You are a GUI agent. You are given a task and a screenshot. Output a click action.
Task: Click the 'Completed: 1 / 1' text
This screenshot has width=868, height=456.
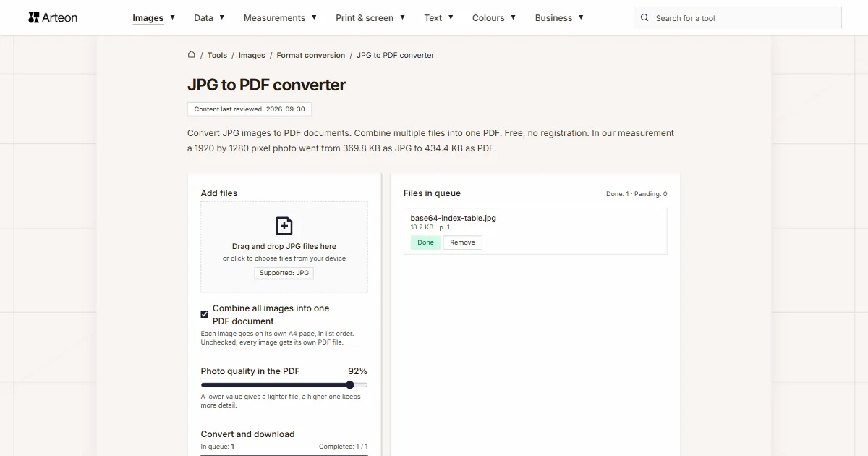[x=344, y=447]
